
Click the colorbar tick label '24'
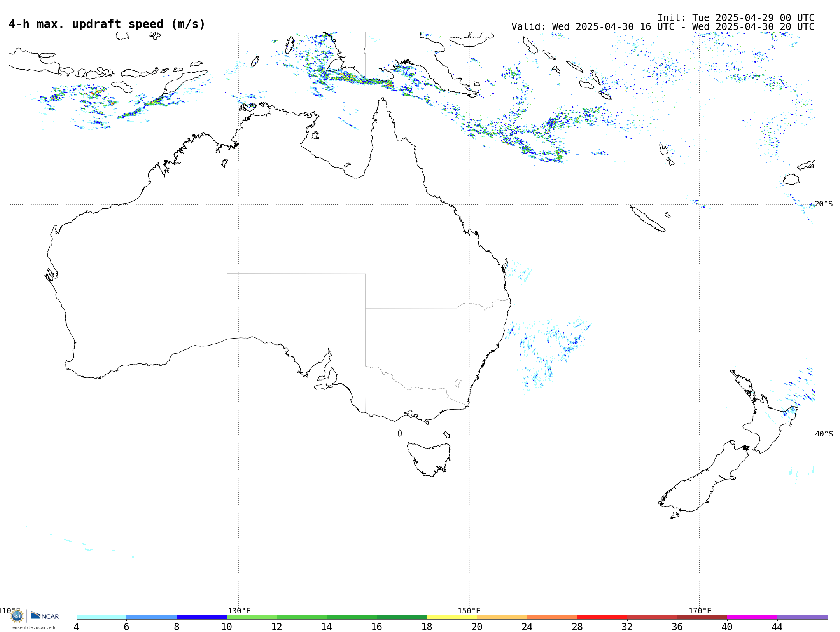(527, 627)
